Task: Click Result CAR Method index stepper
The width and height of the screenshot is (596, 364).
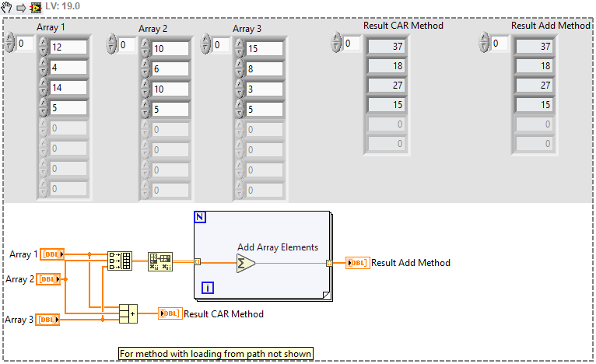Action: [x=336, y=42]
